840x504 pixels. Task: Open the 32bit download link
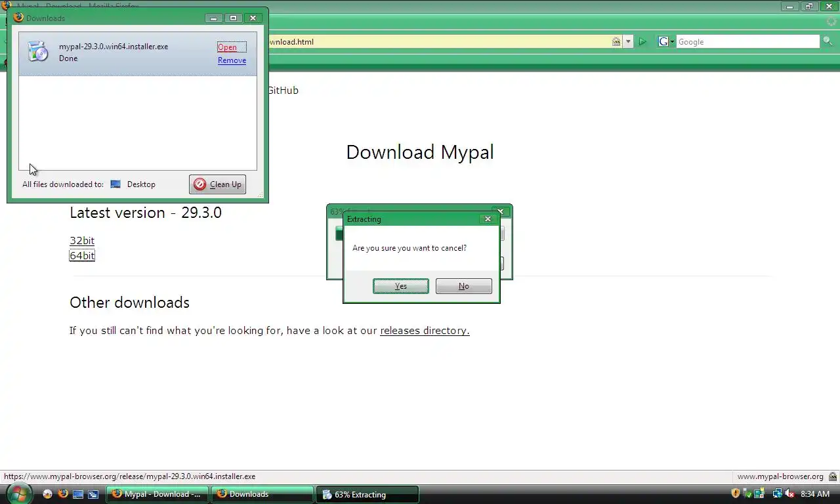click(x=82, y=240)
